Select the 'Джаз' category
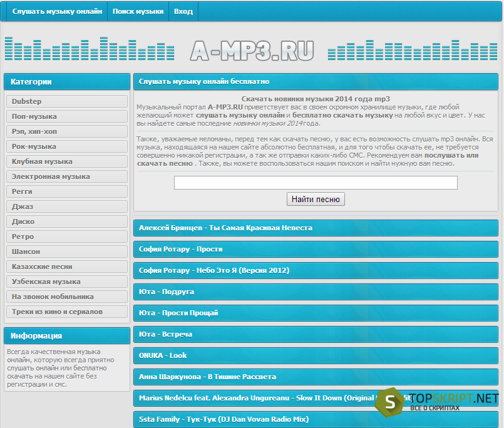 pos(67,206)
